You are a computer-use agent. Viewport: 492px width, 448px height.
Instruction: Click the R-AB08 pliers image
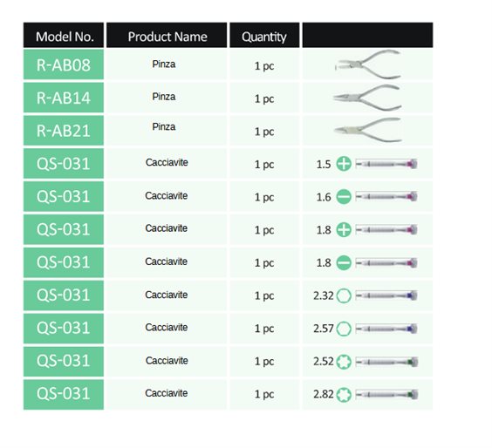pyautogui.click(x=368, y=64)
